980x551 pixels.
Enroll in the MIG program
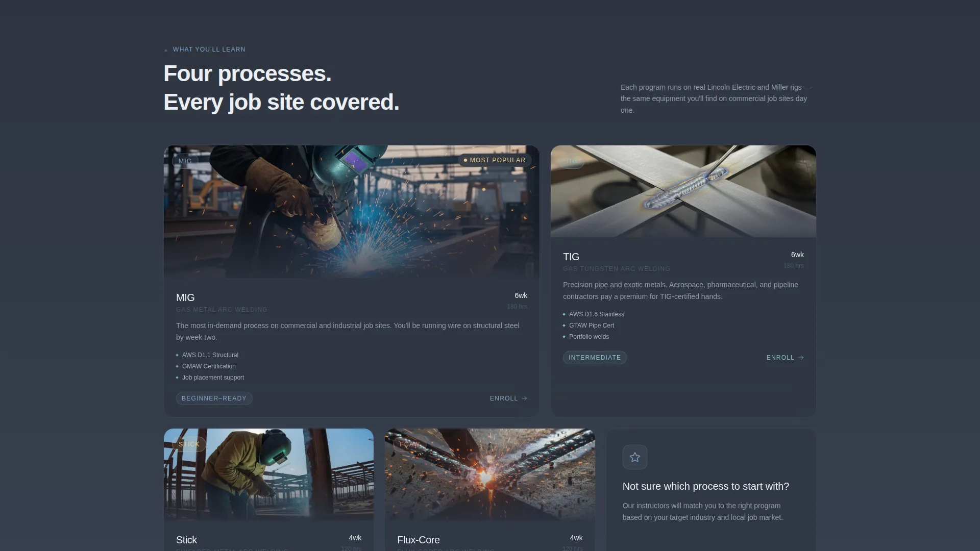(508, 398)
